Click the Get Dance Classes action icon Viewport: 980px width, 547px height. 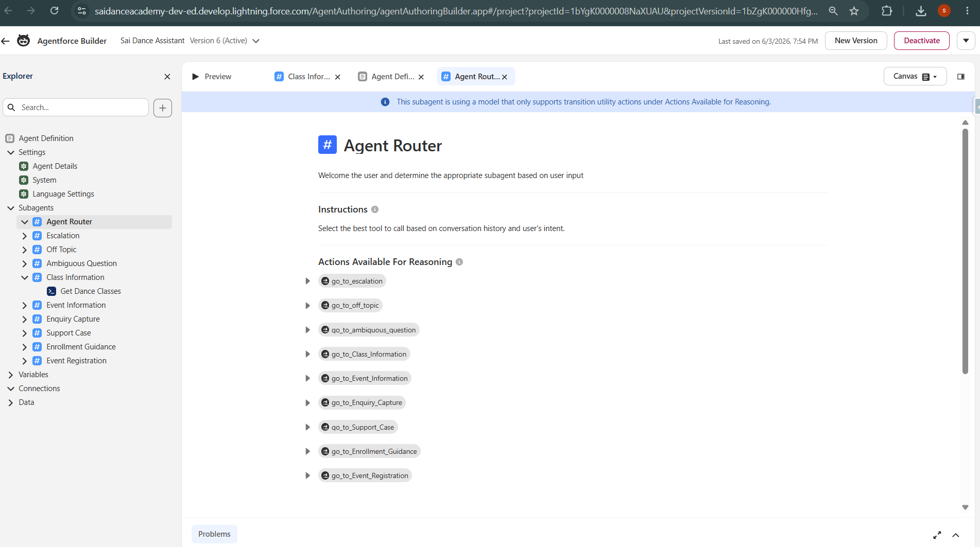(x=51, y=291)
